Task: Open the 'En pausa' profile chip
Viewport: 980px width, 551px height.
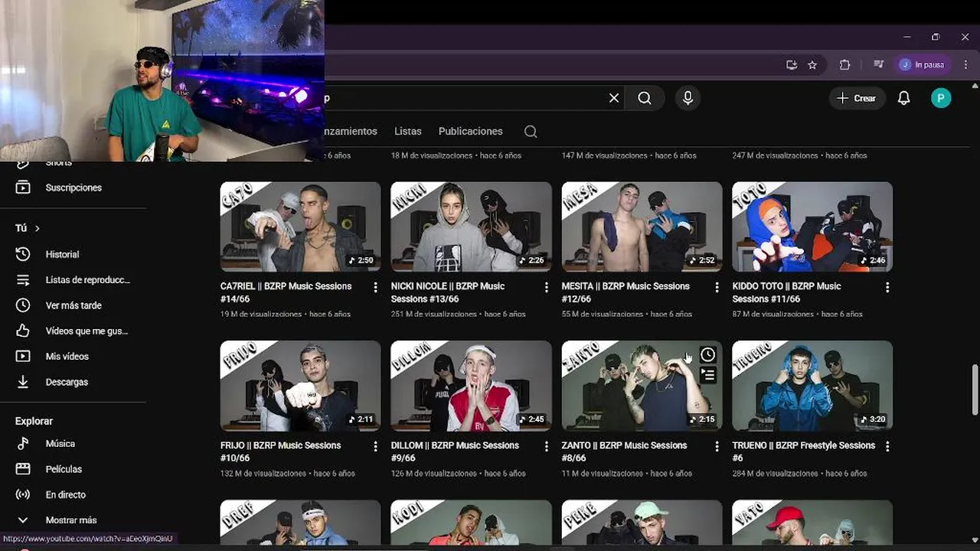Action: tap(923, 65)
